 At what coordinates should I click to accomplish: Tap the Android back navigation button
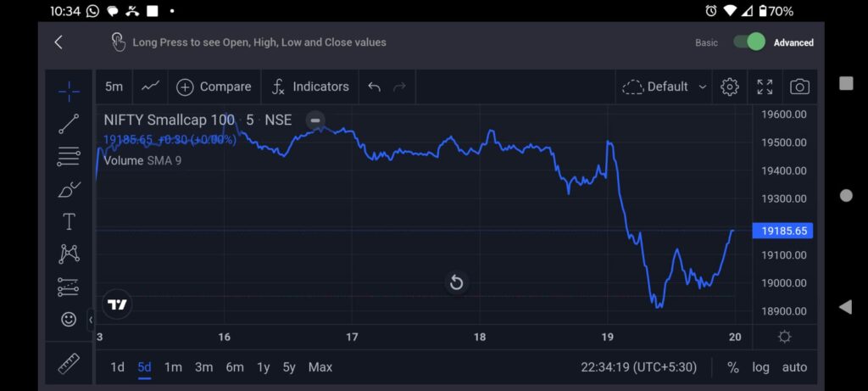(845, 307)
